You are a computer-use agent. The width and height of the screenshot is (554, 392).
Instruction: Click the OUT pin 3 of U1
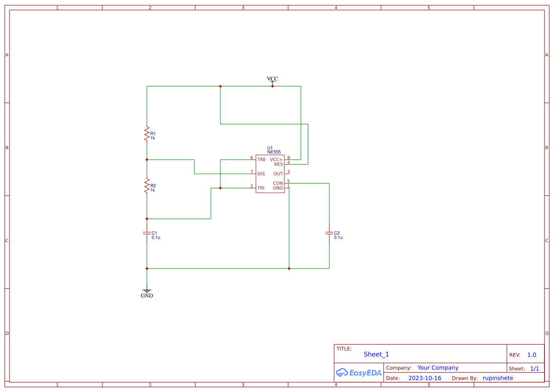287,174
